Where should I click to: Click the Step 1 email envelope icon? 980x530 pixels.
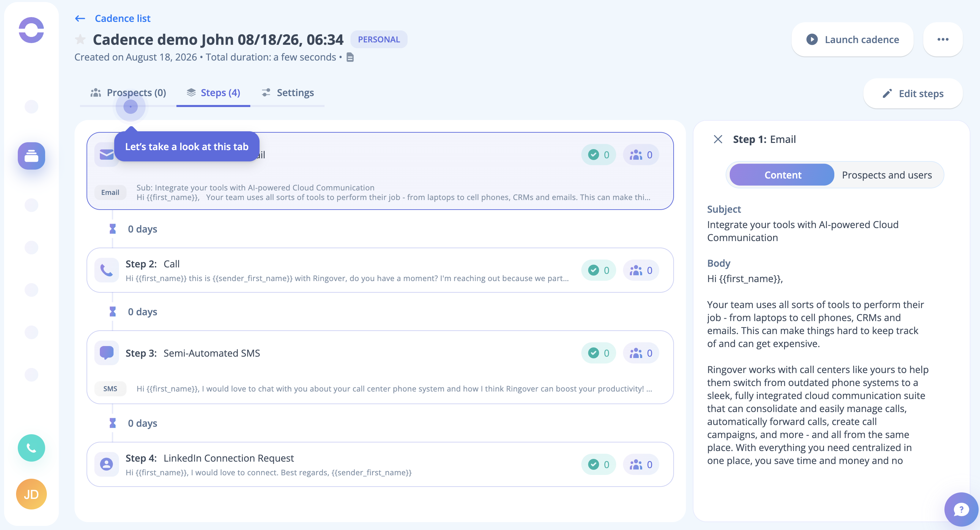(107, 155)
